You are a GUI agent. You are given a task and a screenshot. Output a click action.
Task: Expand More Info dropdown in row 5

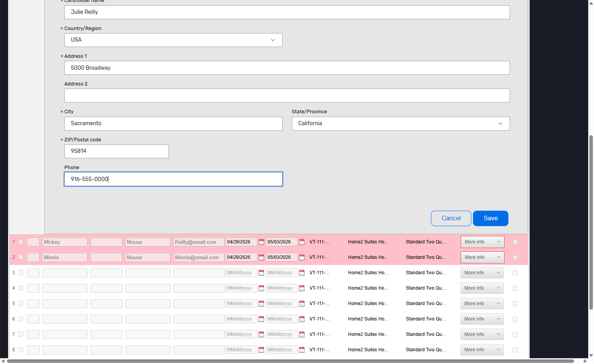point(482,304)
